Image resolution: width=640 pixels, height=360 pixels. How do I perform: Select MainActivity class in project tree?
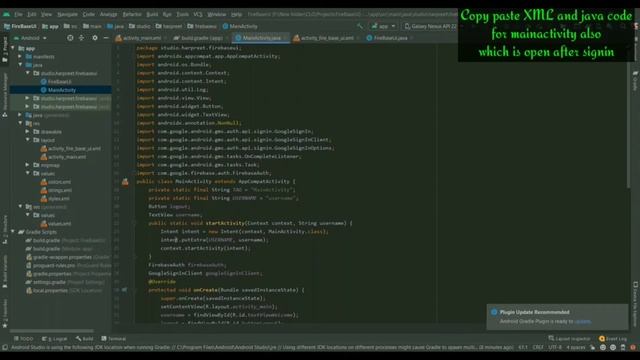[x=58, y=90]
